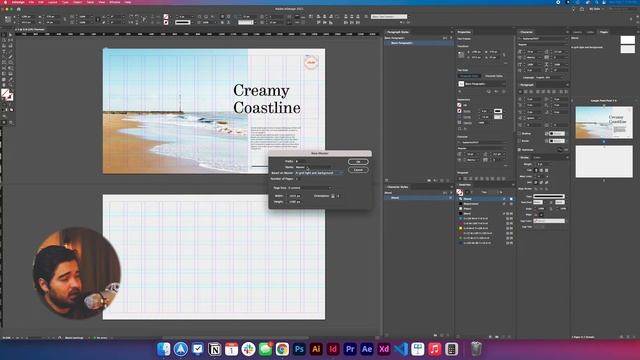Select the round cap icon in Stroke panel
Viewport: 640px width, 360px height.
542,170
